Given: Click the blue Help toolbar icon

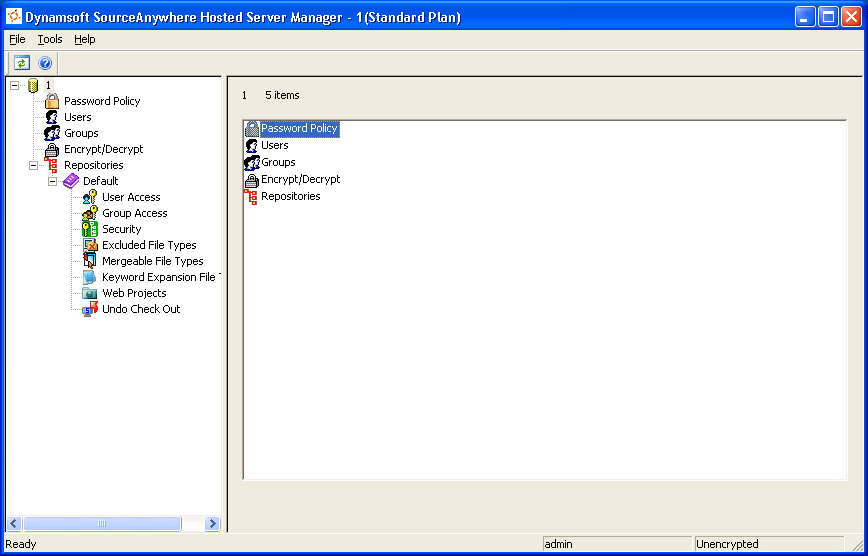Looking at the screenshot, I should (x=45, y=63).
